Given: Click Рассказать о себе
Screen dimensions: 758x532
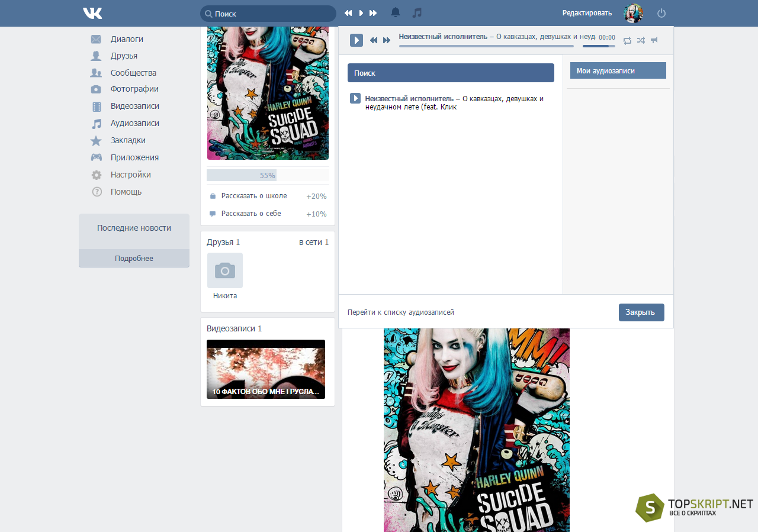Looking at the screenshot, I should 251,214.
